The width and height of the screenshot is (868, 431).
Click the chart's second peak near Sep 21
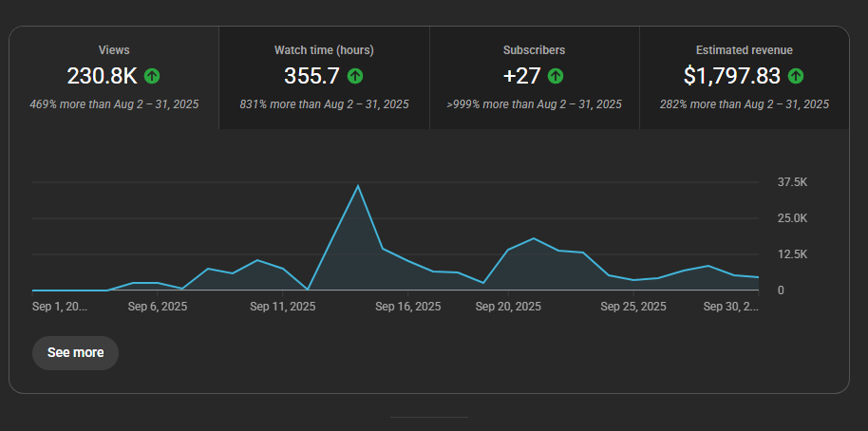pos(533,238)
